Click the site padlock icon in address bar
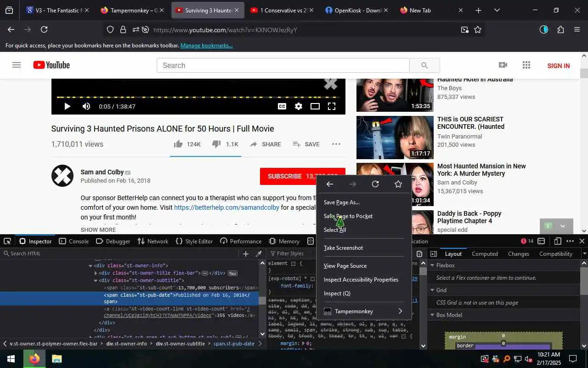This screenshot has width=588, height=368. pos(123,30)
